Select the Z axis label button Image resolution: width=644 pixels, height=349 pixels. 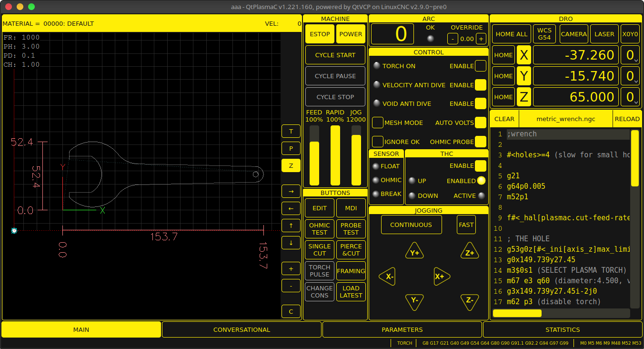[x=524, y=97]
